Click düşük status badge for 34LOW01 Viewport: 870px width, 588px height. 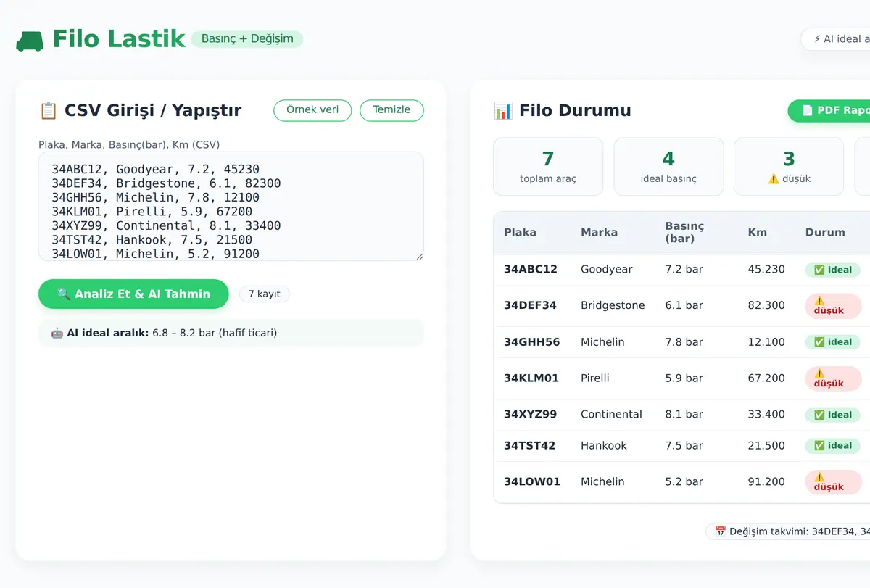click(x=833, y=482)
